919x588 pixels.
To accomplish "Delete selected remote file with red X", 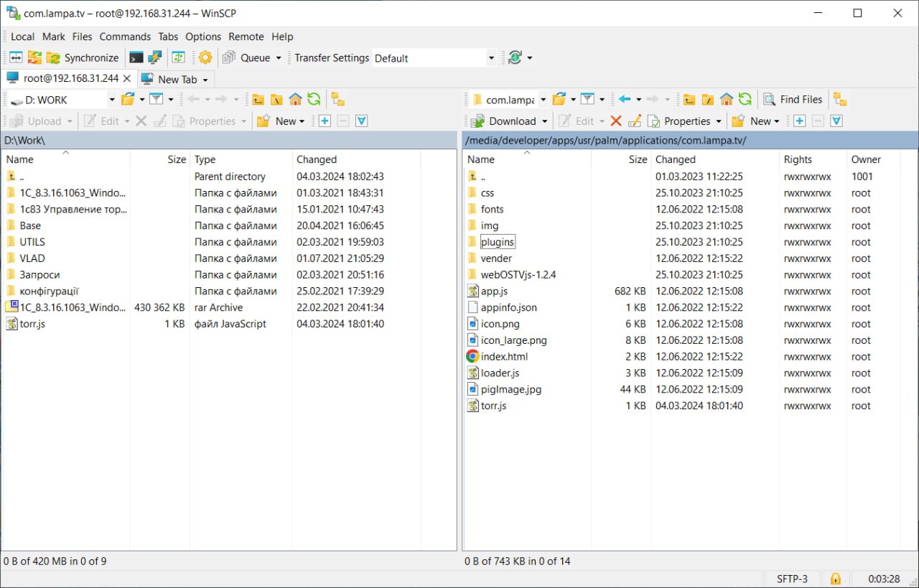I will click(x=615, y=121).
